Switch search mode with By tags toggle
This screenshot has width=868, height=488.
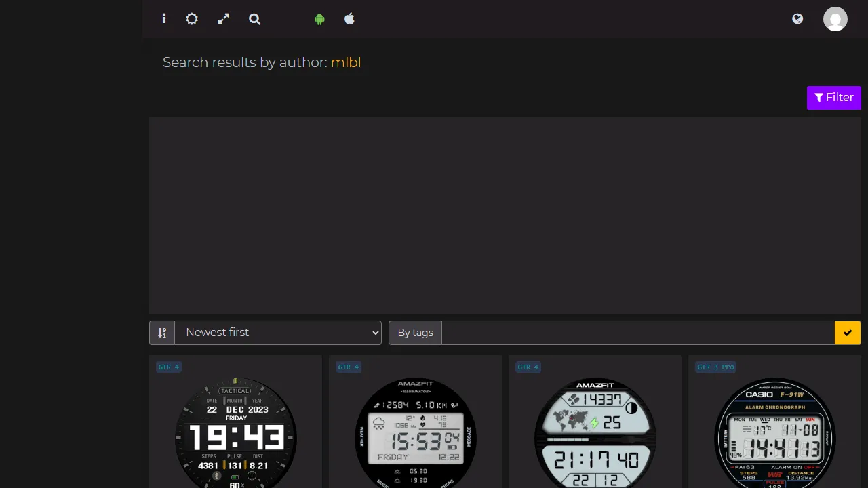(415, 333)
